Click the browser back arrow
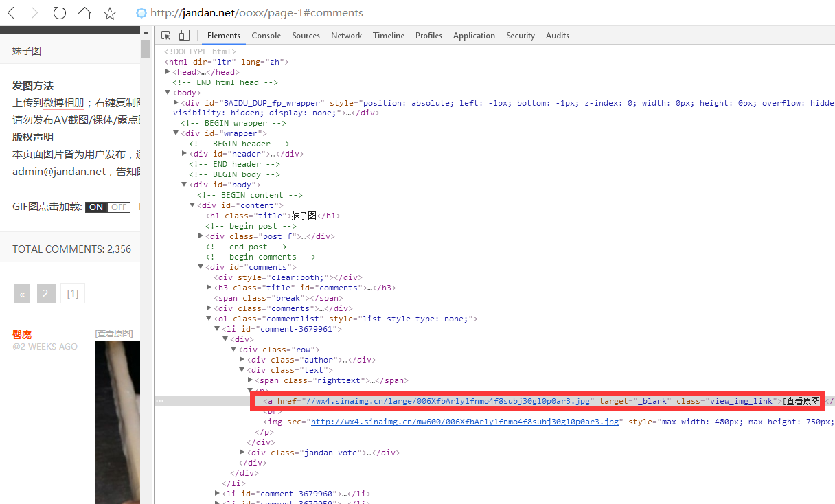Screen dimensions: 835x504 coord(12,13)
